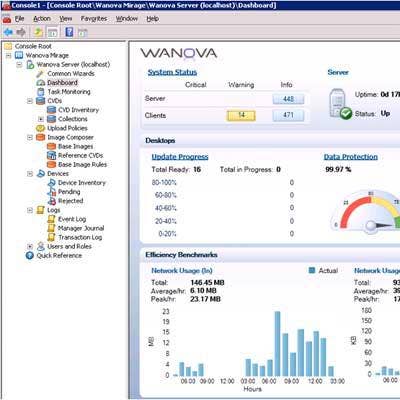This screenshot has width=400, height=400.
Task: Click the Upload Policies icon in tree
Action: tap(40, 128)
